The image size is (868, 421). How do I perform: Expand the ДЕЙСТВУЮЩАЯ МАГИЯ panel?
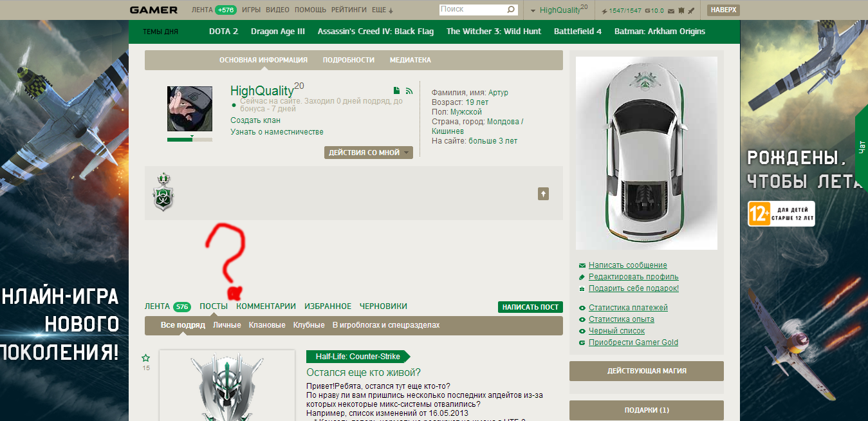(x=647, y=371)
